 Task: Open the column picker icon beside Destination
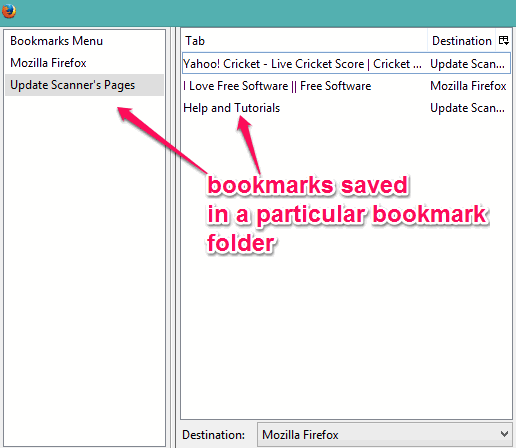[503, 41]
